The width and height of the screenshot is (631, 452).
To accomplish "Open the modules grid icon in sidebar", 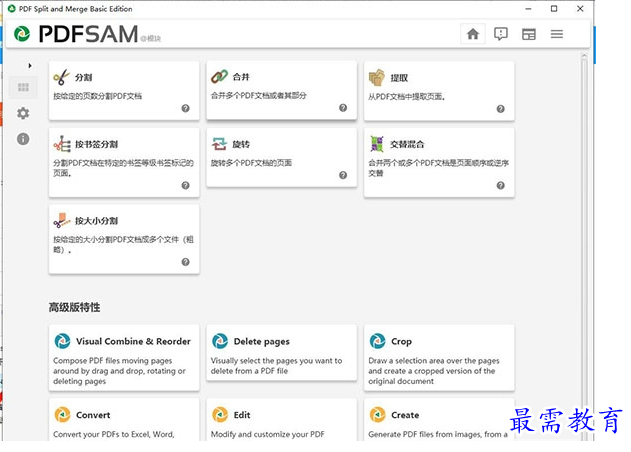I will (23, 87).
